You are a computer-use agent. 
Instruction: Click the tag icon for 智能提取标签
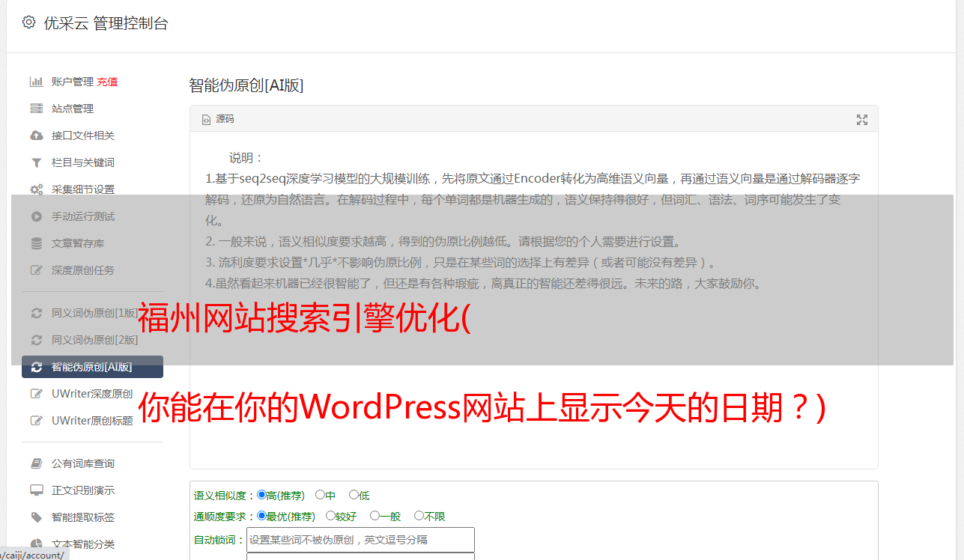(x=36, y=517)
